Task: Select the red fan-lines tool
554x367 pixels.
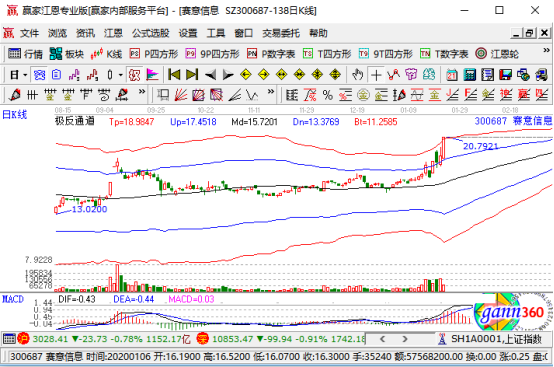Action: tap(181, 95)
